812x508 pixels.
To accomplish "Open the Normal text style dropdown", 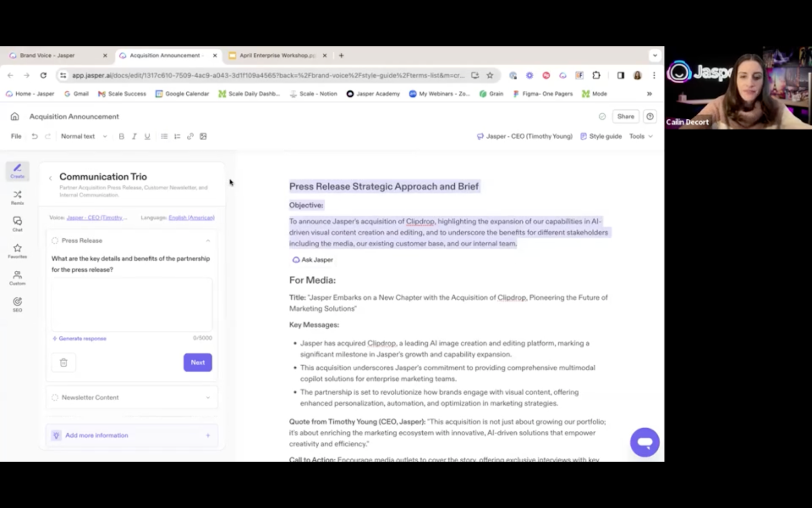I will pyautogui.click(x=84, y=136).
